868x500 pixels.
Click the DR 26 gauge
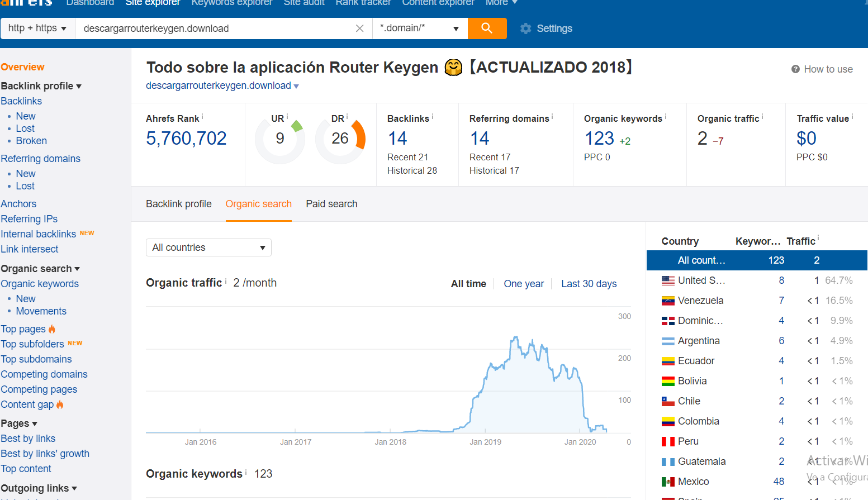[340, 139]
